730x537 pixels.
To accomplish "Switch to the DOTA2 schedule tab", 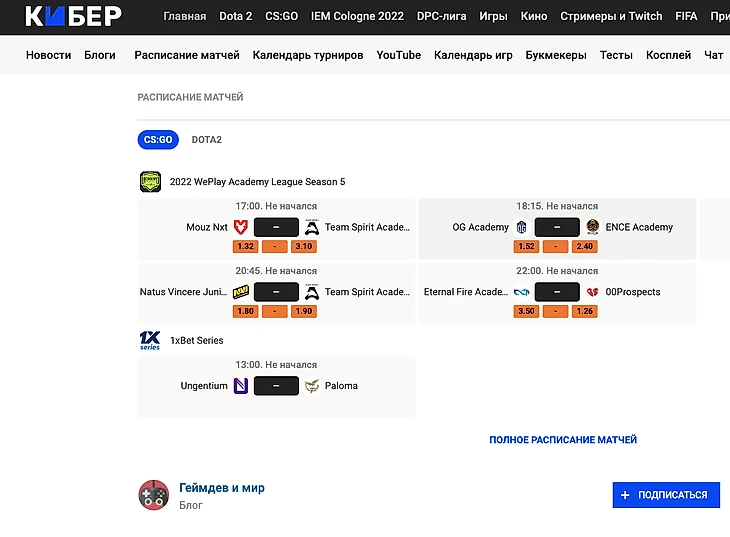I will pos(207,140).
